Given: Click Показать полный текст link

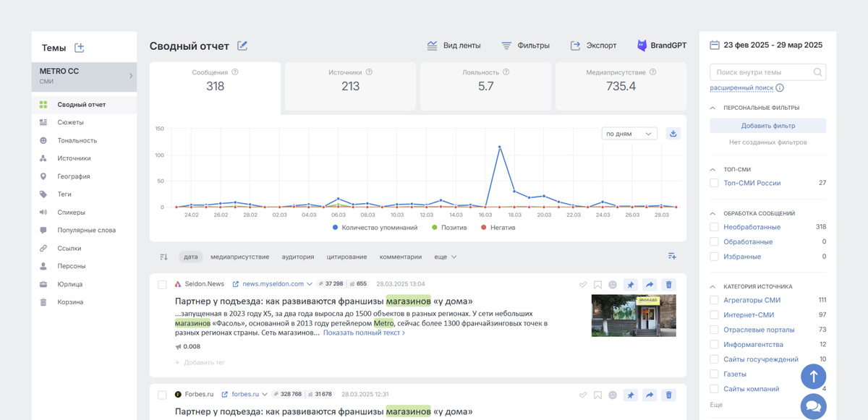Looking at the screenshot, I should [364, 333].
